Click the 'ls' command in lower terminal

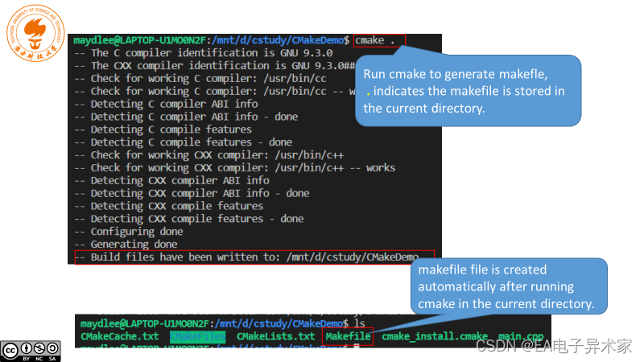(x=360, y=323)
